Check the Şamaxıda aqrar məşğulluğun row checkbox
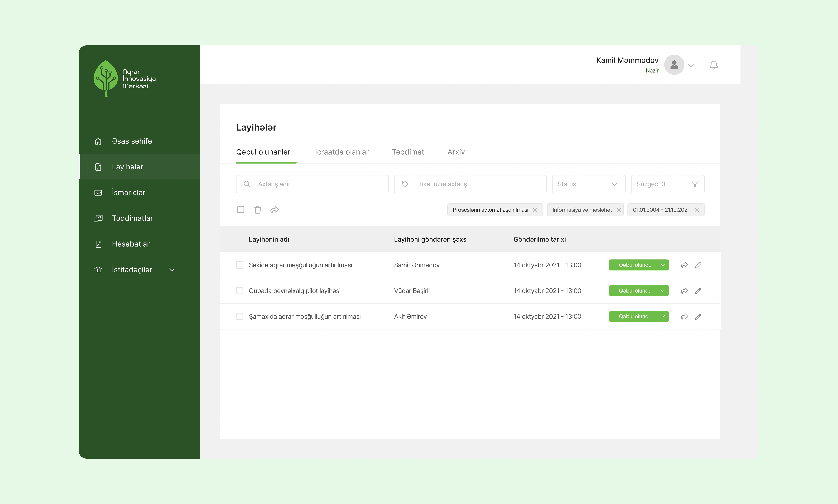The width and height of the screenshot is (838, 504). 239,316
